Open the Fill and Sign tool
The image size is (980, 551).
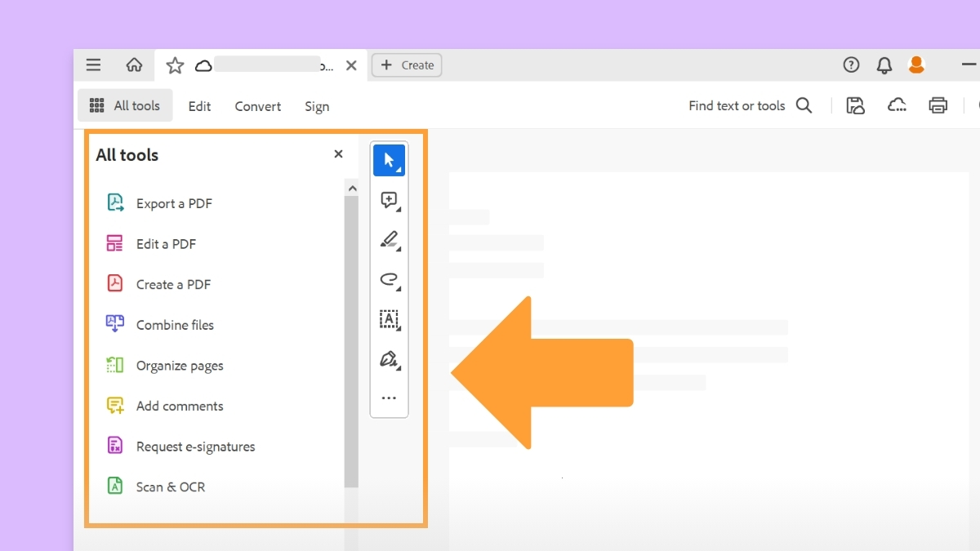pyautogui.click(x=389, y=359)
